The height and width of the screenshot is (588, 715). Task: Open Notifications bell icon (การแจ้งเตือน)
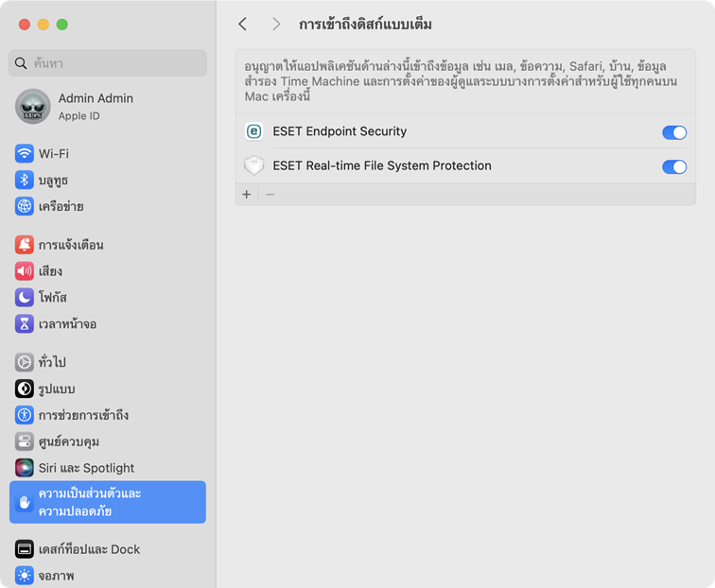click(x=25, y=245)
